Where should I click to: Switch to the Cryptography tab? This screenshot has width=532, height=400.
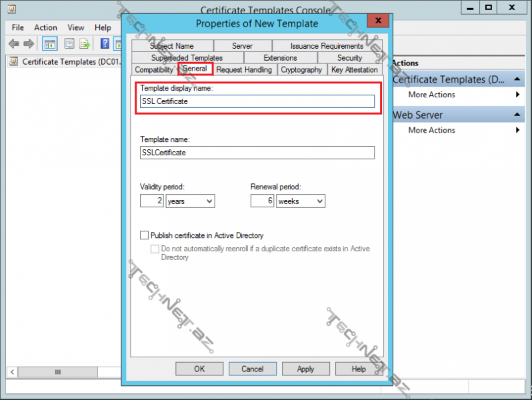click(301, 69)
